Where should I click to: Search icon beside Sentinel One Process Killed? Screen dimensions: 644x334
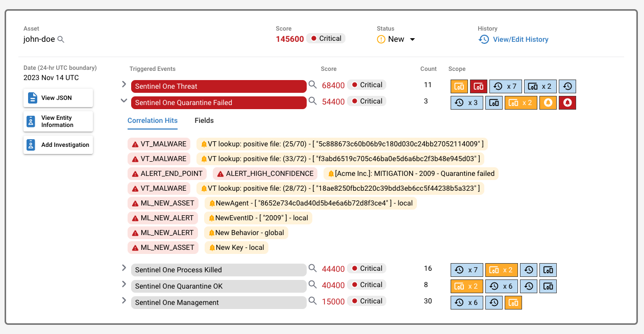coord(313,268)
